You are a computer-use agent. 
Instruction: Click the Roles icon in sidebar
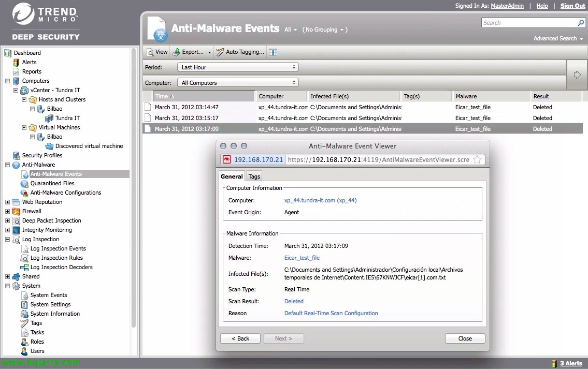click(24, 342)
